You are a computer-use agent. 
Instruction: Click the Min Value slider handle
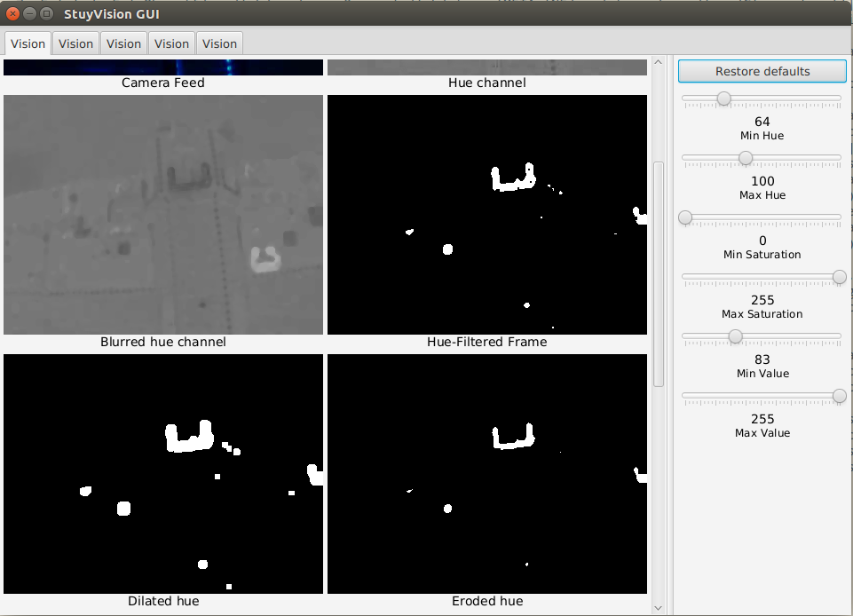coord(735,336)
